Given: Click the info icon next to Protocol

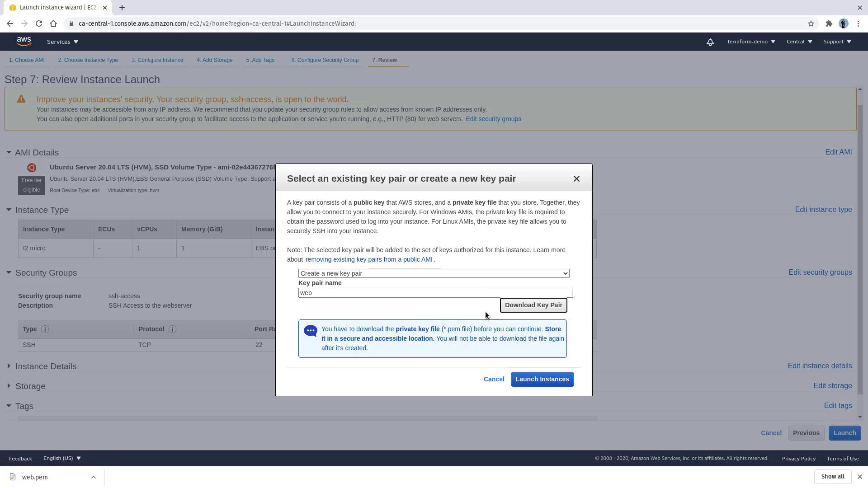Looking at the screenshot, I should 172,329.
